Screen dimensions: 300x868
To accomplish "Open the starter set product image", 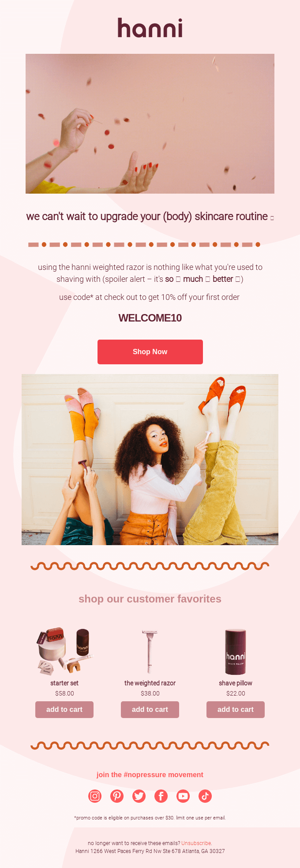I will [64, 652].
